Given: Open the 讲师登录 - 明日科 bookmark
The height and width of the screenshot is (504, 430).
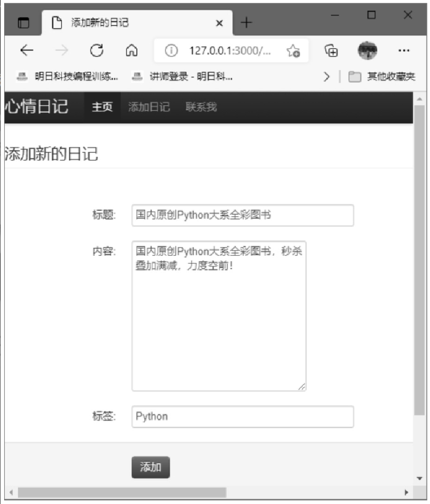Looking at the screenshot, I should coord(182,77).
